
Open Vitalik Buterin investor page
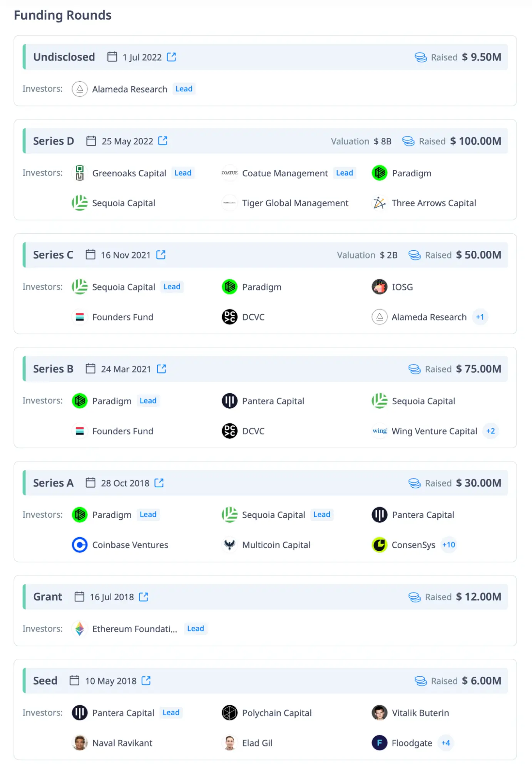[420, 713]
